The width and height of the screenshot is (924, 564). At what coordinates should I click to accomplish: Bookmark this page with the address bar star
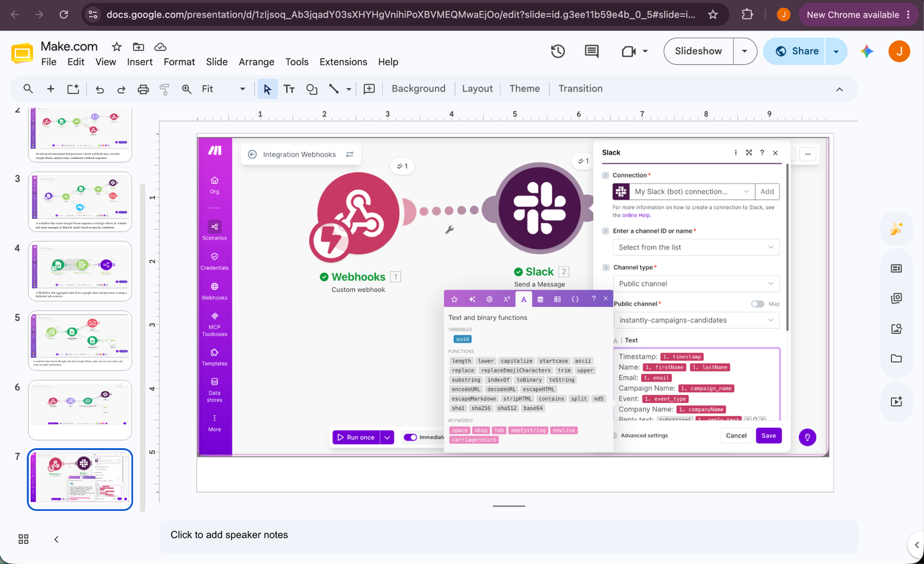click(713, 14)
